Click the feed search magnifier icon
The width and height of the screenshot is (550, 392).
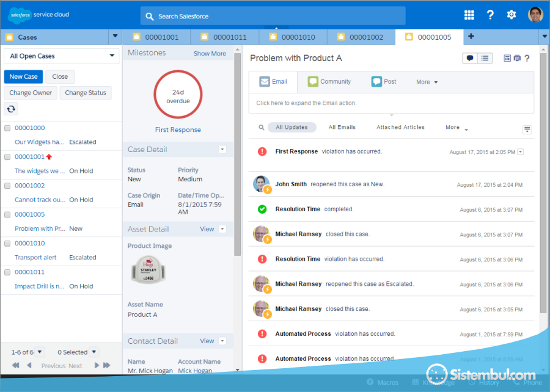point(262,128)
